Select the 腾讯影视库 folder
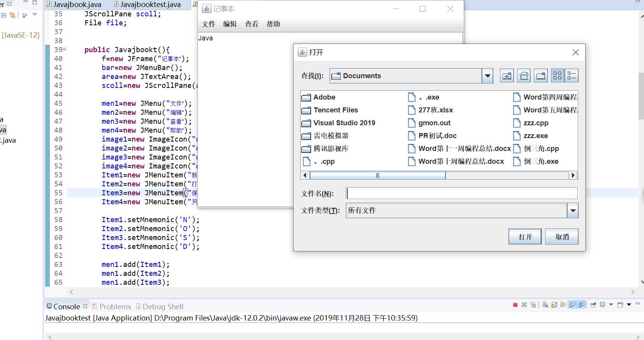This screenshot has height=340, width=644. click(325, 149)
